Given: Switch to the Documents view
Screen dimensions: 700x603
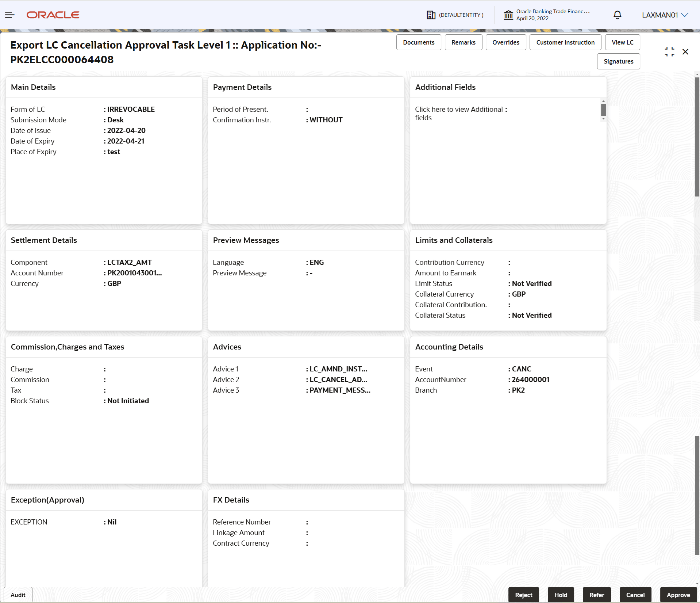Looking at the screenshot, I should coord(418,42).
